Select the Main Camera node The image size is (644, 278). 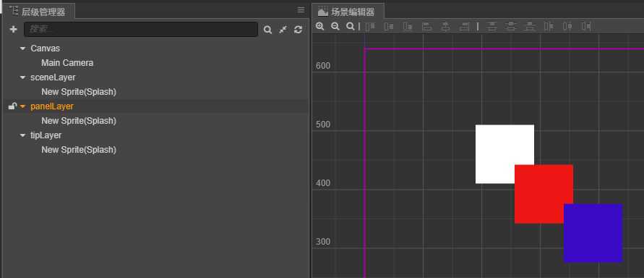(x=67, y=63)
